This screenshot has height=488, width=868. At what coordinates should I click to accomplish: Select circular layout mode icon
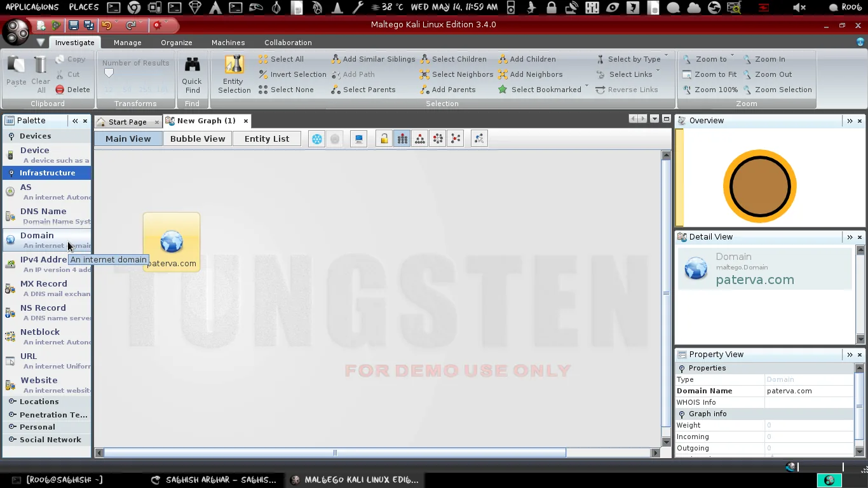point(438,139)
